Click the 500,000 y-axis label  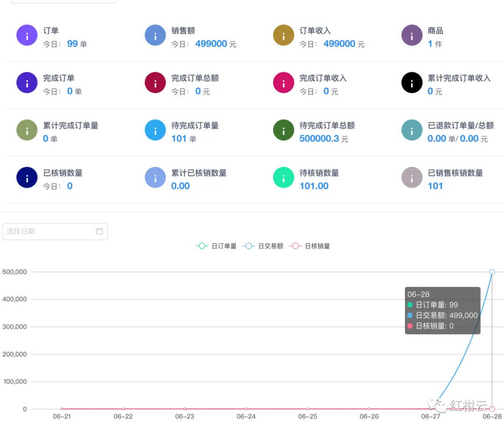pos(14,272)
